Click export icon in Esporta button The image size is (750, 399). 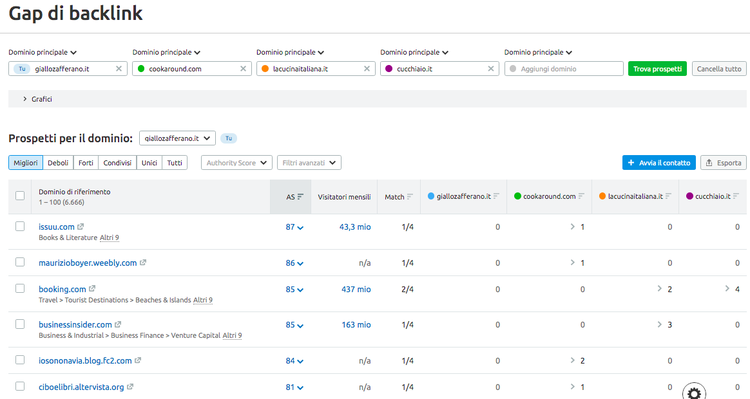coord(709,163)
